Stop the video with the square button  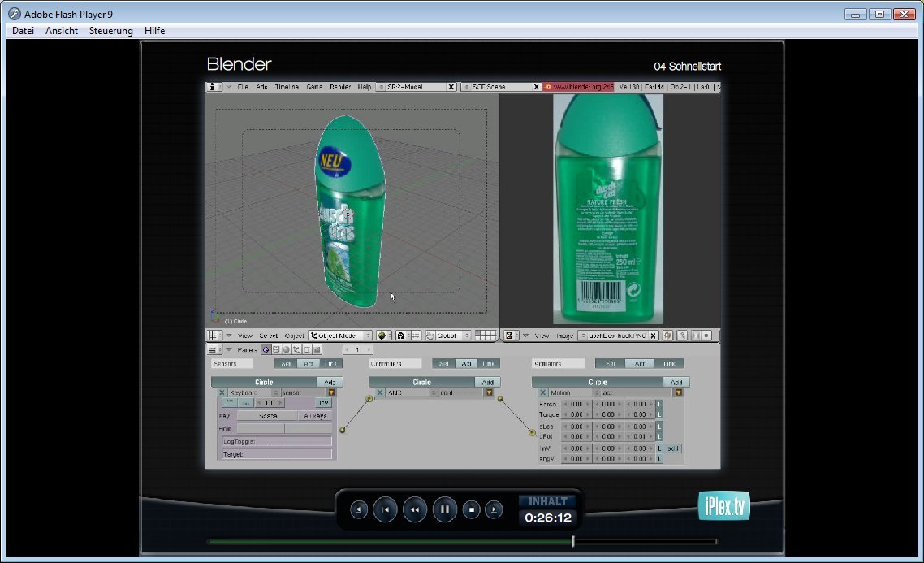point(471,509)
